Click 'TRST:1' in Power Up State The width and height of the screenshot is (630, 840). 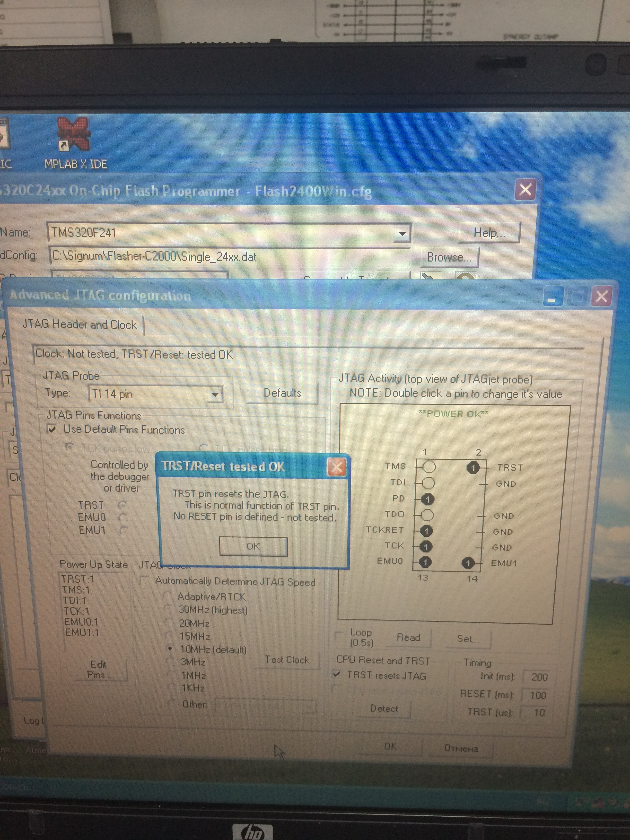tap(78, 579)
